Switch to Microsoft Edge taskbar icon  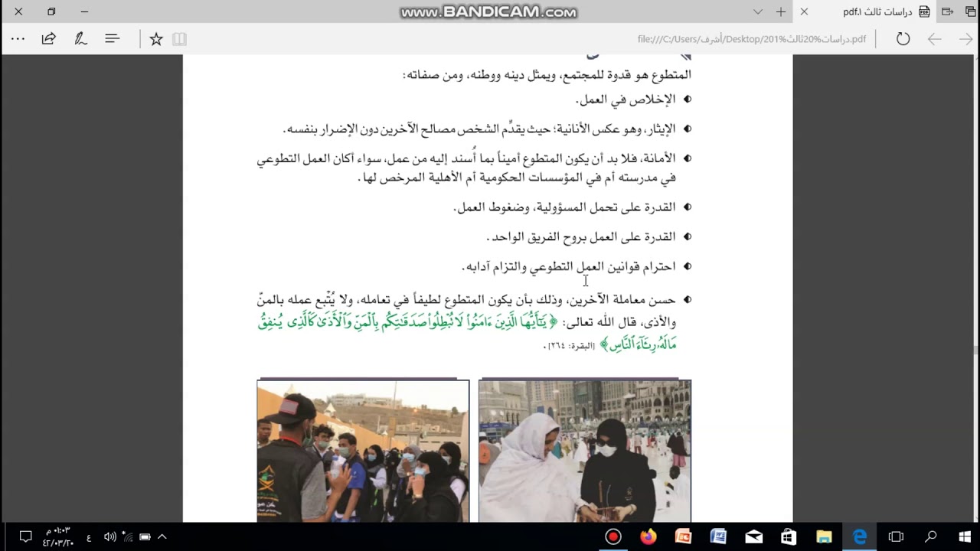click(x=860, y=536)
